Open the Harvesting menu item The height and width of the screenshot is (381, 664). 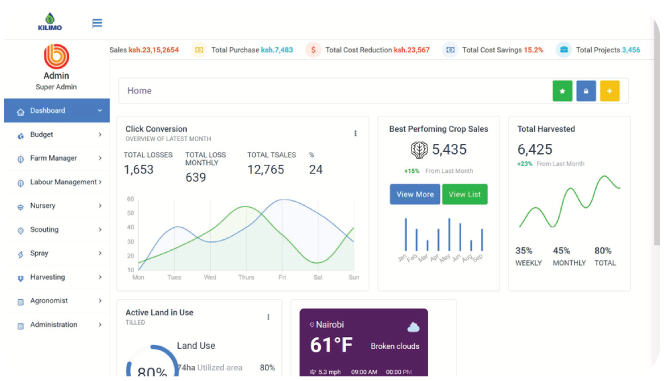(57, 277)
